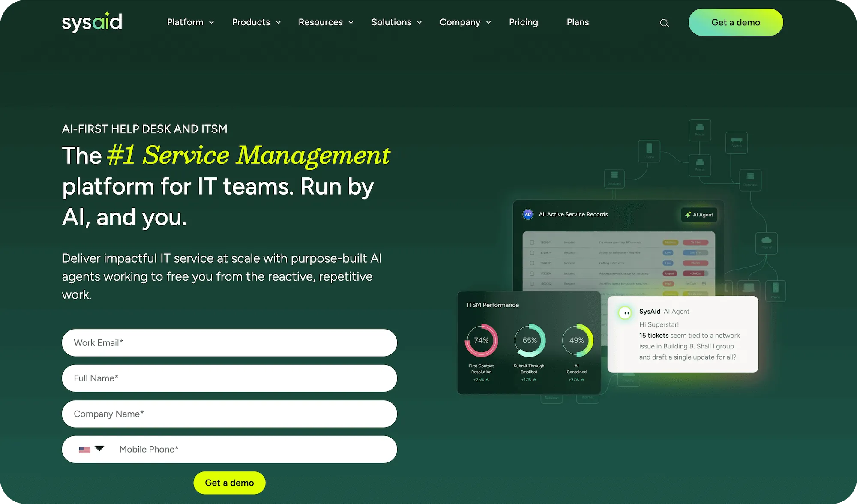Click the US flag in the phone field
Image resolution: width=857 pixels, height=504 pixels.
(84, 449)
